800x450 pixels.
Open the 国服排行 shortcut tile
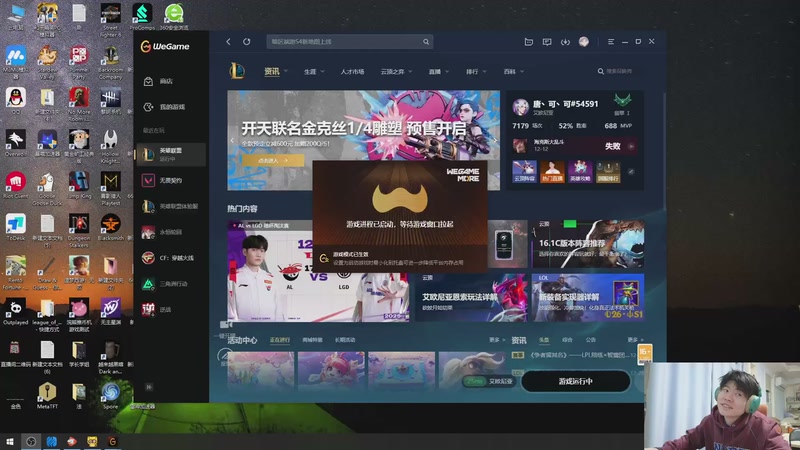608,172
